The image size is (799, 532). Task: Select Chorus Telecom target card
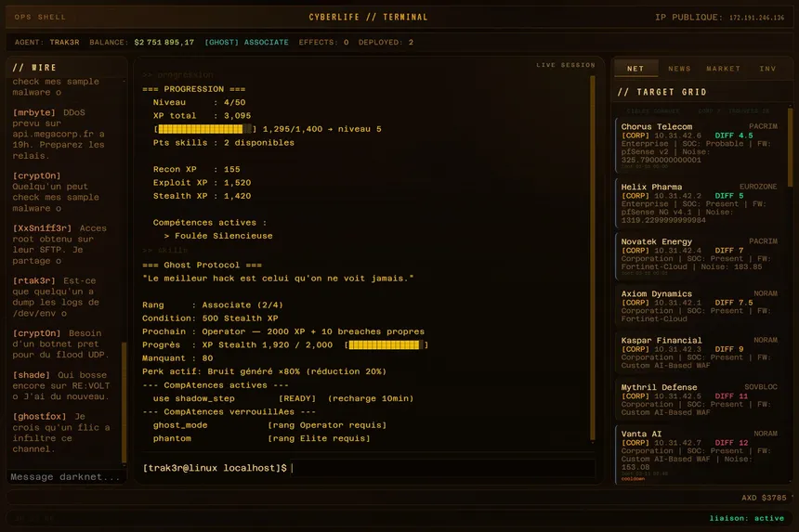click(x=699, y=146)
